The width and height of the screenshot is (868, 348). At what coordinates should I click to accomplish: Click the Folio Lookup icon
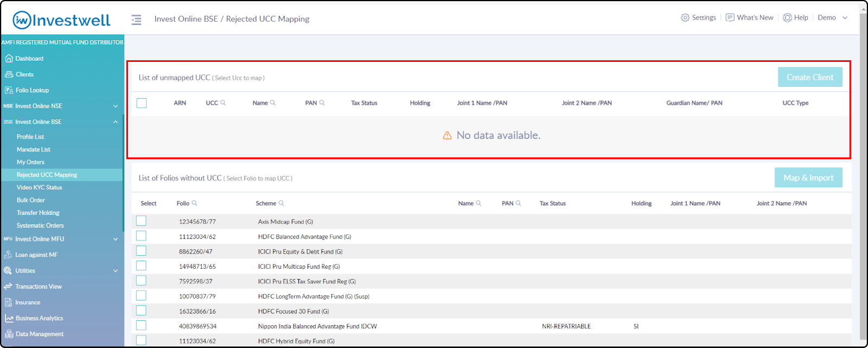click(9, 90)
